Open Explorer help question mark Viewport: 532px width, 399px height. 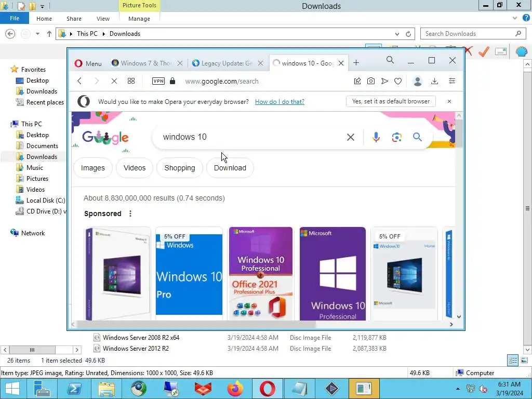pos(526,18)
